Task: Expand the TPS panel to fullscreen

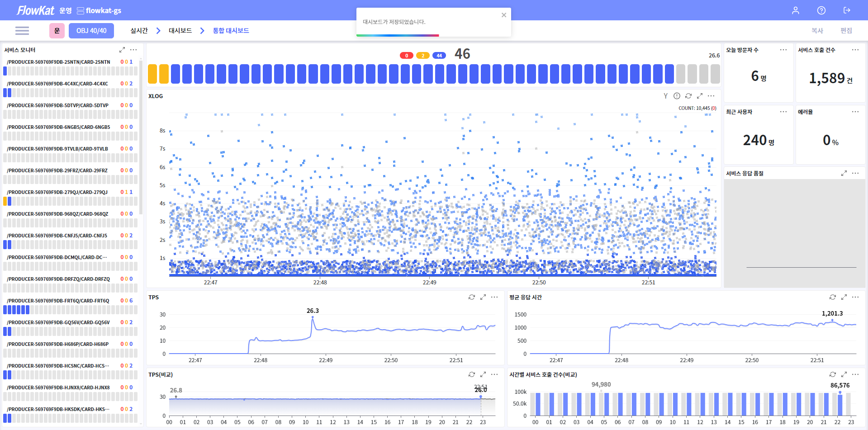Action: (x=483, y=297)
